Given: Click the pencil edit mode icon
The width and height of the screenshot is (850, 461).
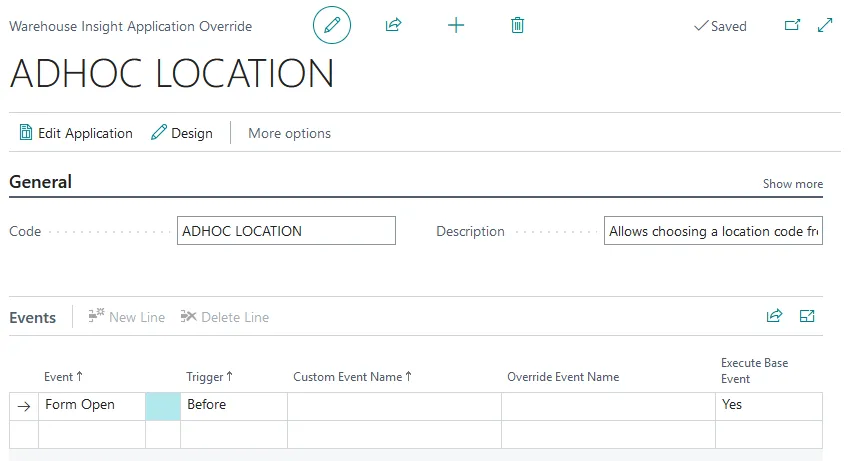Looking at the screenshot, I should coord(332,25).
